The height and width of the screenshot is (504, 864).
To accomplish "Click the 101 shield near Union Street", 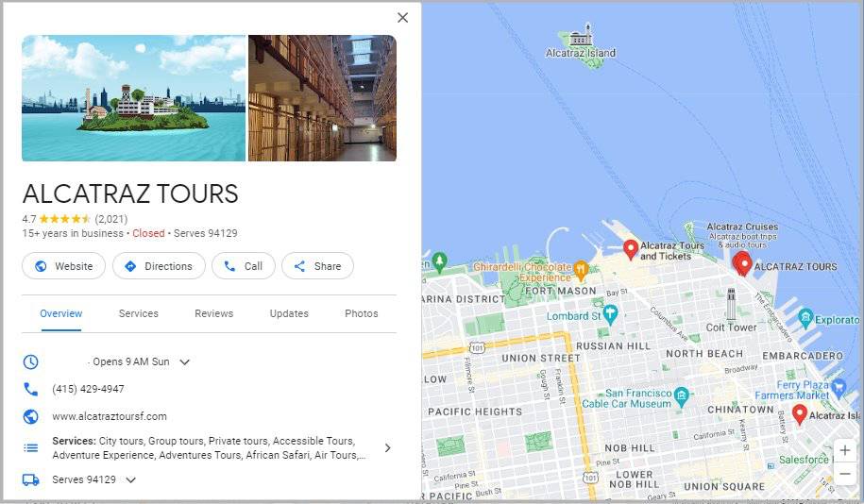I will [477, 347].
